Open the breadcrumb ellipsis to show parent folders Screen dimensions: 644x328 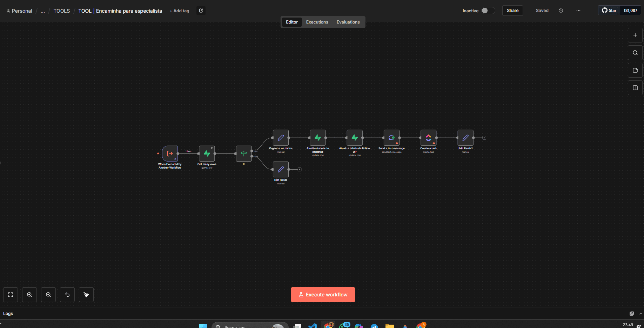point(42,11)
